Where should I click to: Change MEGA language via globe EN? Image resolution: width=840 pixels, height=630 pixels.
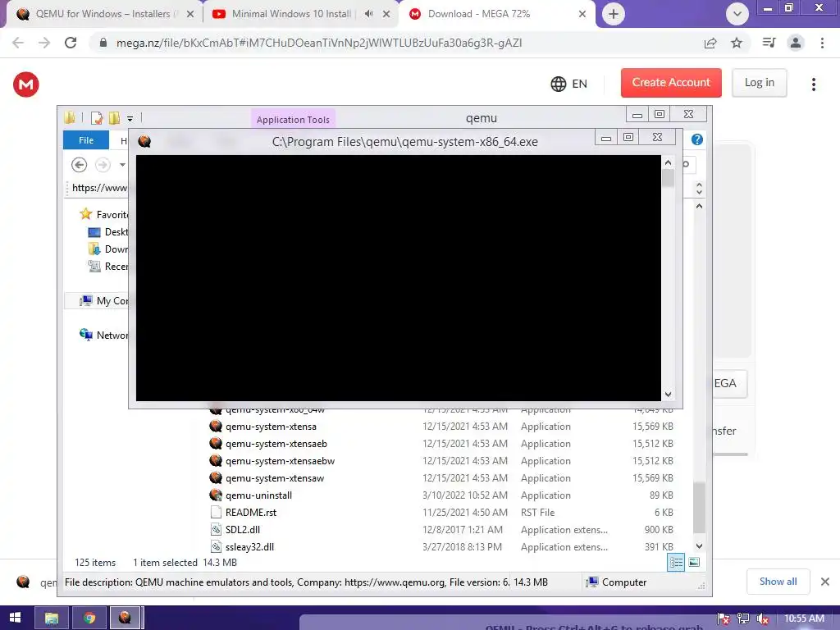[569, 84]
